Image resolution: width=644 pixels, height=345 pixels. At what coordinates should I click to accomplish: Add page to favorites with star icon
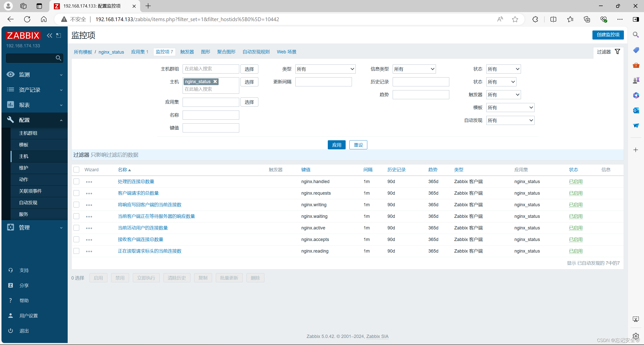point(515,19)
